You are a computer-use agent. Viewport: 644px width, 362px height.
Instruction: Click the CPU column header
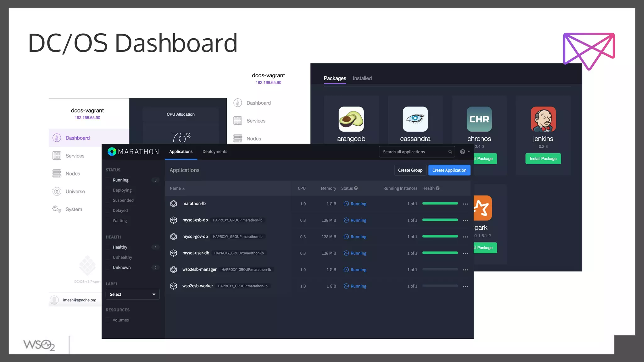(x=302, y=188)
